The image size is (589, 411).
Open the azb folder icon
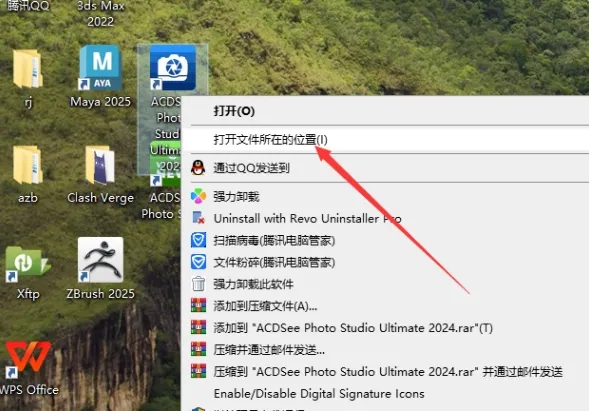tap(28, 165)
